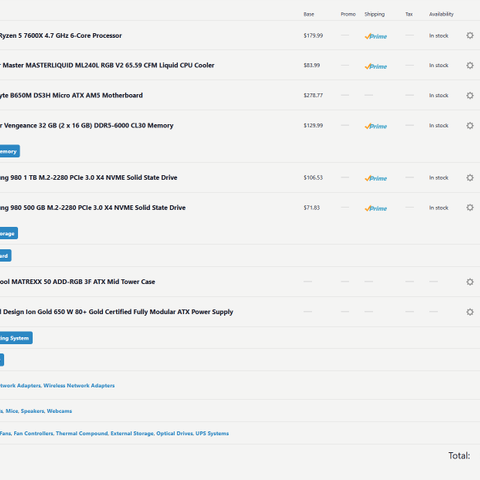Open Ryzen 5 7600X processor product link
This screenshot has height=480, width=480.
tap(60, 35)
